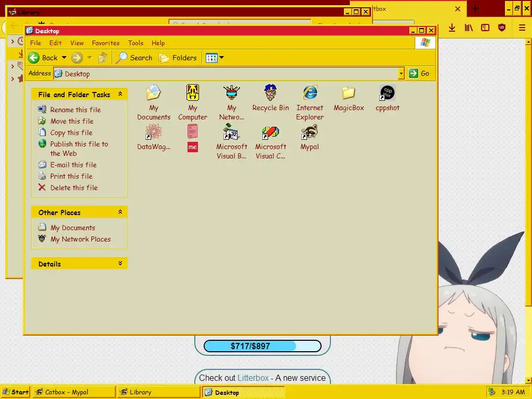The height and width of the screenshot is (399, 532).
Task: Open the Back history dropdown arrow
Action: click(x=64, y=58)
